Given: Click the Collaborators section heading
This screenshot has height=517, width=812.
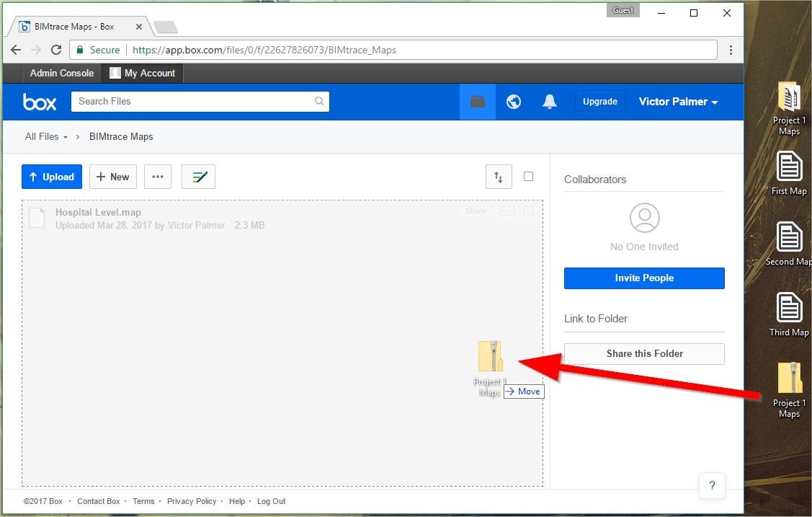Looking at the screenshot, I should tap(595, 180).
